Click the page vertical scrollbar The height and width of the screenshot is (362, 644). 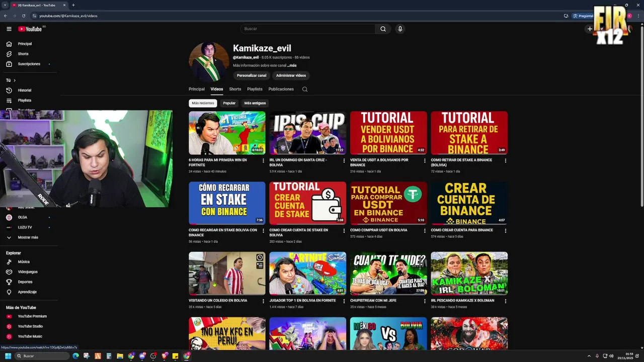pos(642,116)
